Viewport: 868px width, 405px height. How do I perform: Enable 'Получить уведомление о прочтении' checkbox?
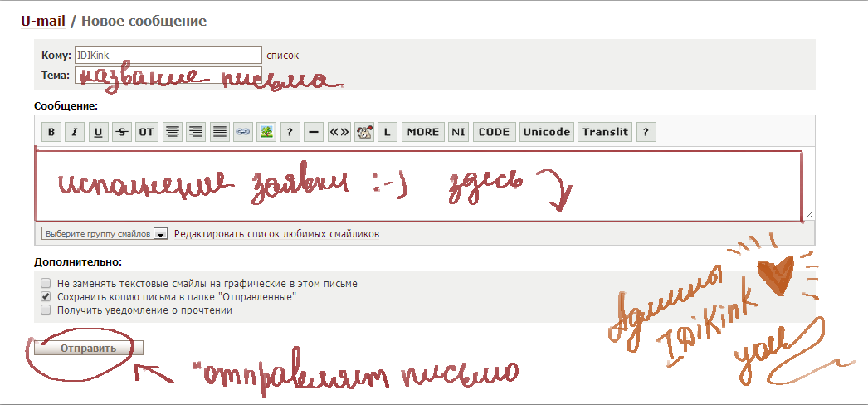46,310
